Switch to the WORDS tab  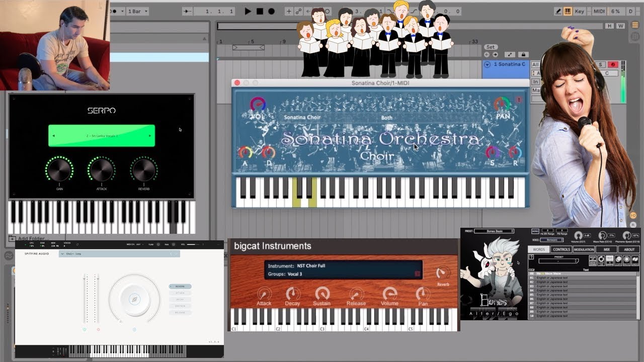pos(538,249)
